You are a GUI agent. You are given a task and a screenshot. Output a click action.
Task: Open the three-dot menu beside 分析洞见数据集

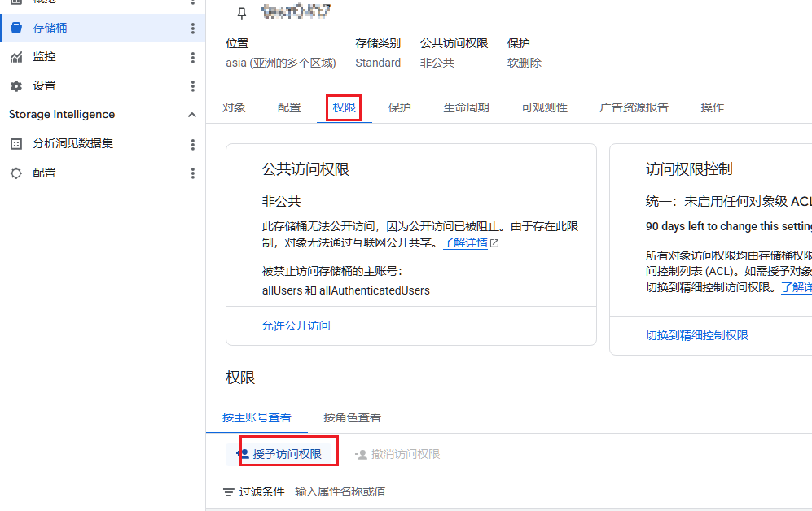click(193, 145)
